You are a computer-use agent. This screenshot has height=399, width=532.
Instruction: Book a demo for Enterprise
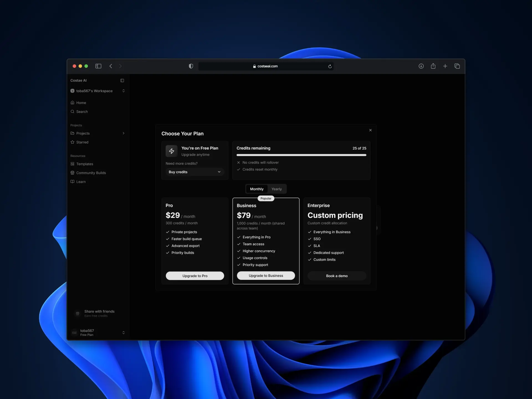click(337, 276)
